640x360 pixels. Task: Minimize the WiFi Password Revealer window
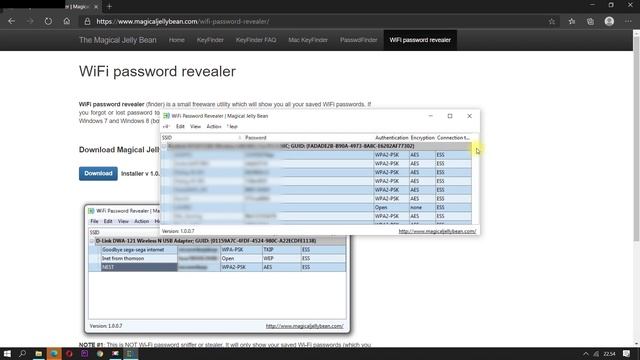coord(430,116)
